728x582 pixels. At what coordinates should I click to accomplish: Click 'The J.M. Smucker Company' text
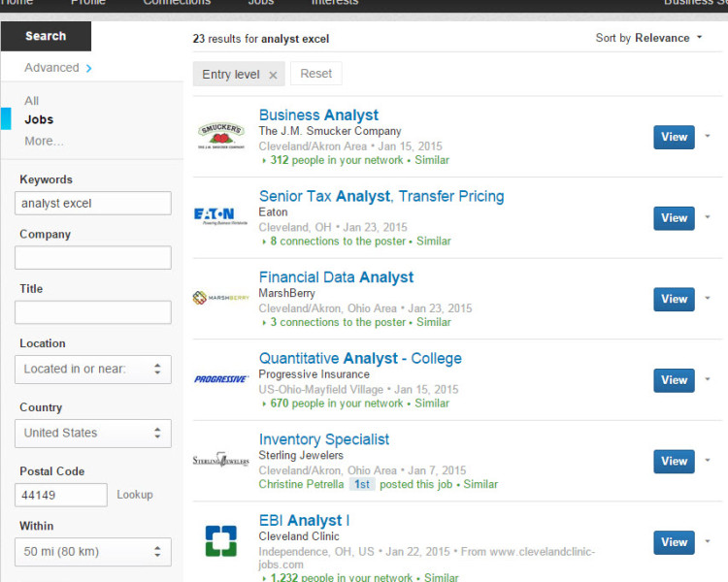pos(330,131)
